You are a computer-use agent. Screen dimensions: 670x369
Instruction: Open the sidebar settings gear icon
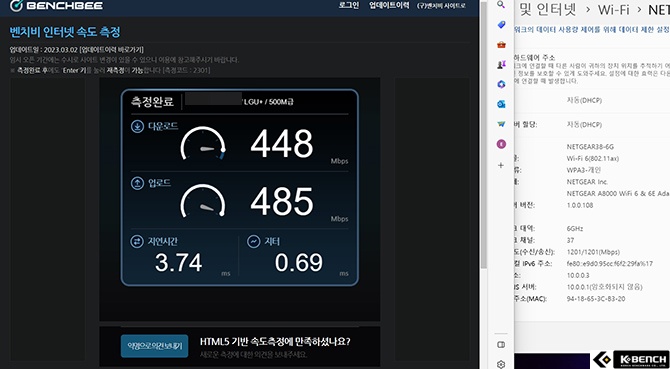(502, 364)
